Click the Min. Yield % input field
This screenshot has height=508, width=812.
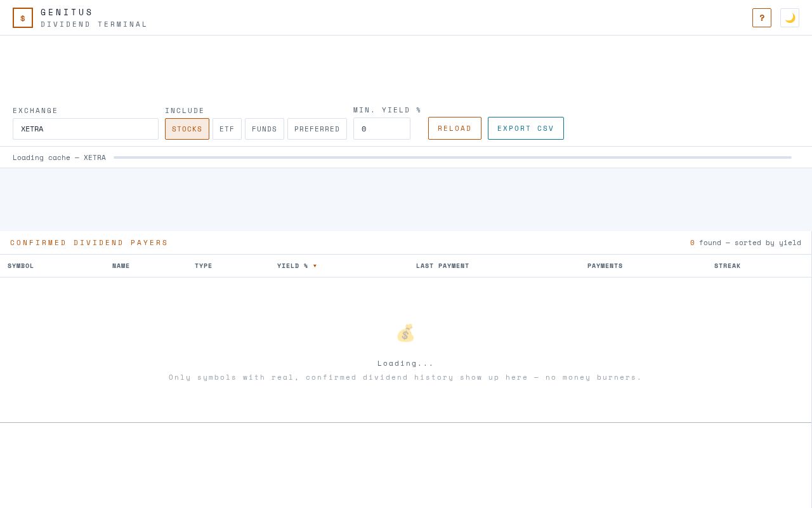(382, 129)
